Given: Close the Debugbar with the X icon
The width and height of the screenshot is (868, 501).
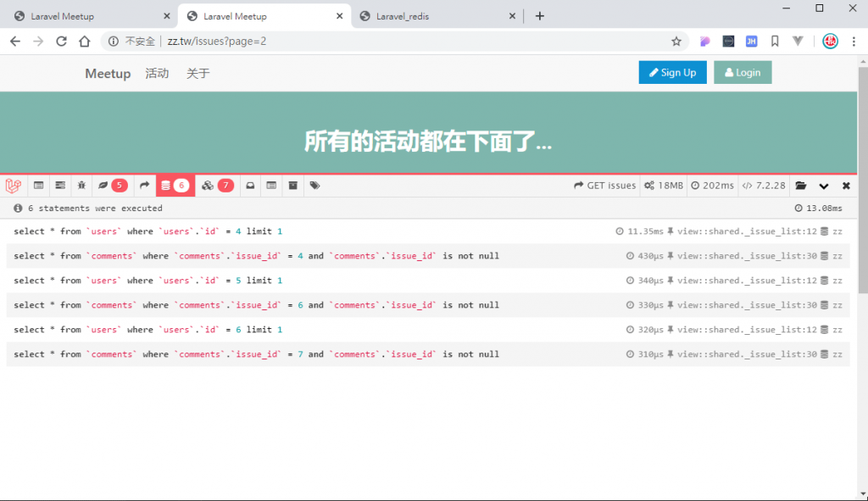Looking at the screenshot, I should pos(846,186).
